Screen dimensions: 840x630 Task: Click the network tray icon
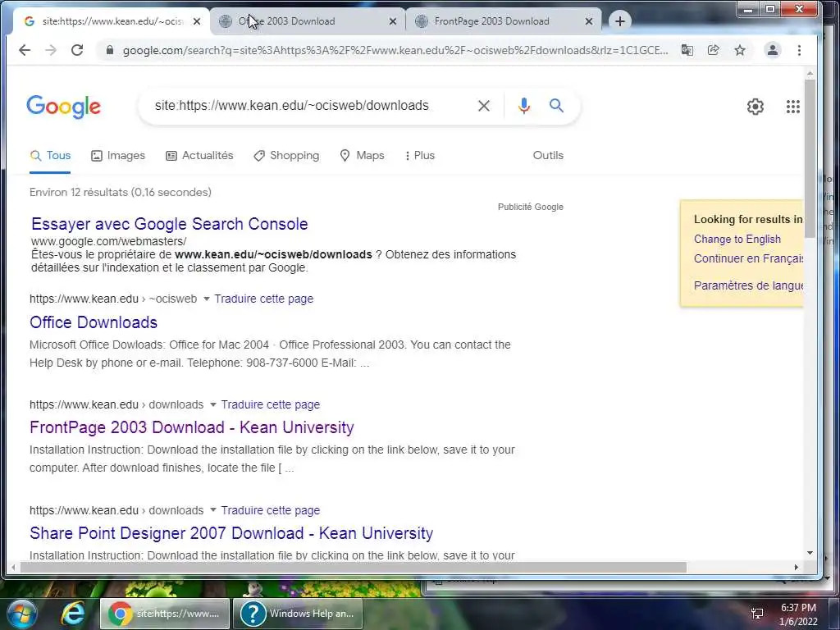point(757,614)
